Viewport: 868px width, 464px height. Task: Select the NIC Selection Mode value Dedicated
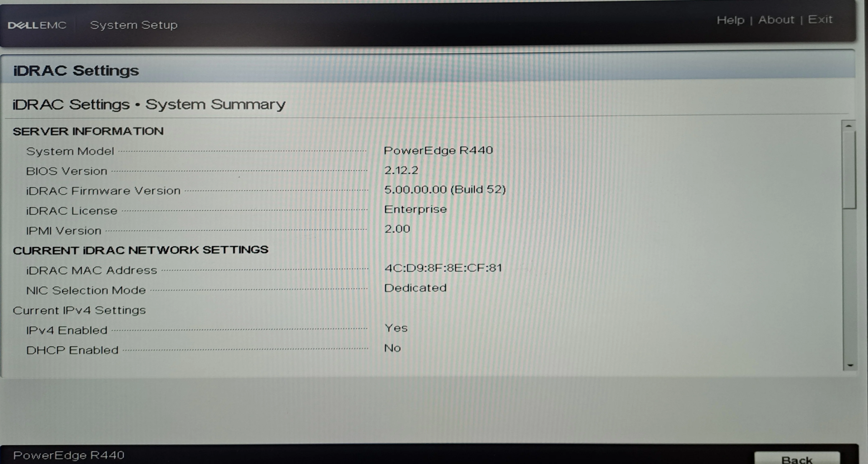click(x=415, y=288)
